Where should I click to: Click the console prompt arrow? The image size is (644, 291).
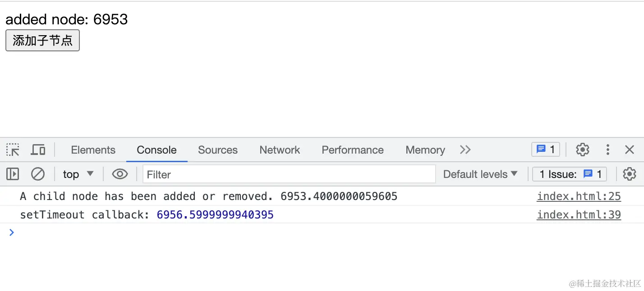[12, 232]
